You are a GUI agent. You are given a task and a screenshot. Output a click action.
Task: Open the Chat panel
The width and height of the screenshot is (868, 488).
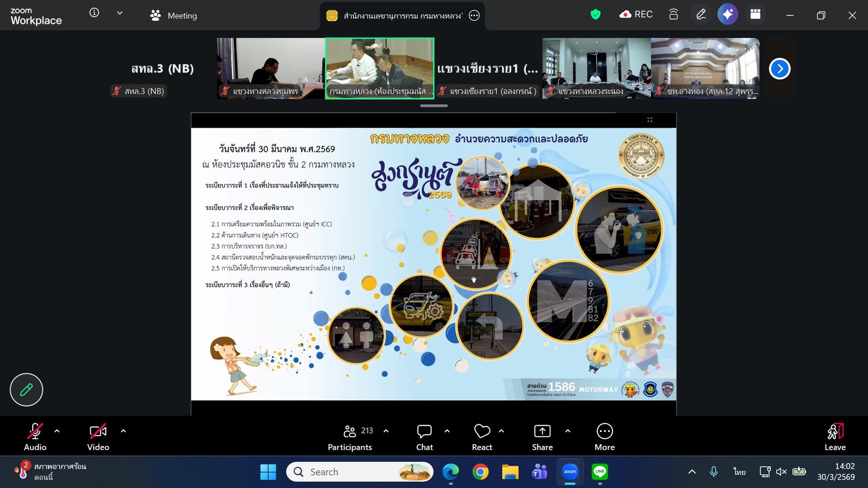(x=424, y=437)
